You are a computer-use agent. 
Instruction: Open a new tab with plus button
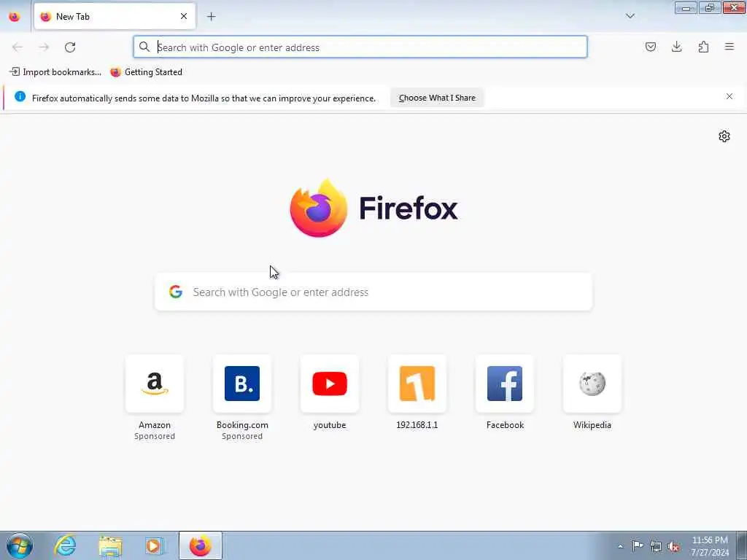[x=211, y=17]
